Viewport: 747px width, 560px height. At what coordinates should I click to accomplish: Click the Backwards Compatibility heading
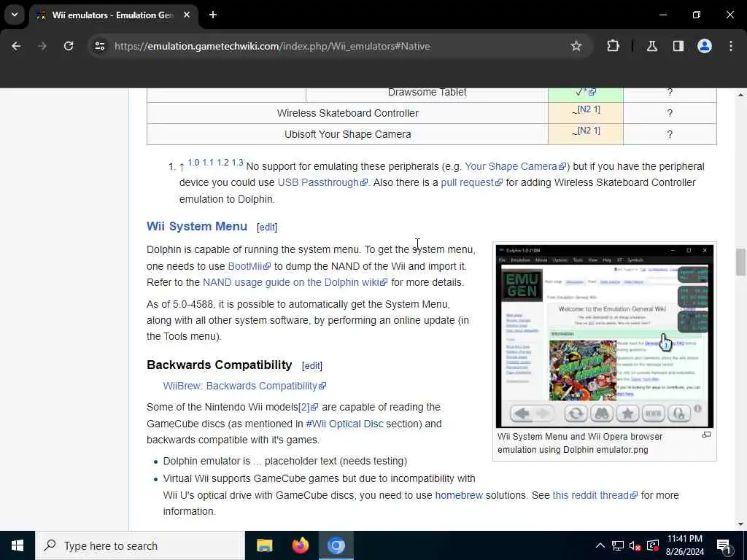219,365
